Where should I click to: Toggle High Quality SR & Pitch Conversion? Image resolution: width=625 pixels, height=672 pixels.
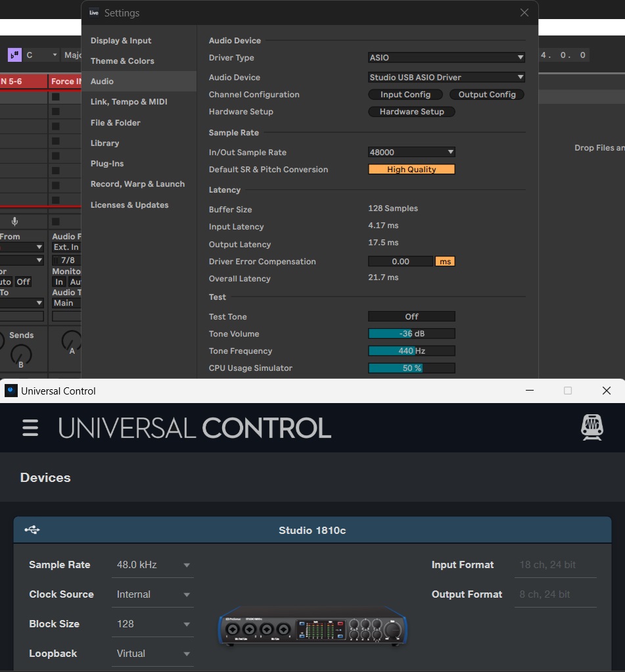(x=411, y=170)
